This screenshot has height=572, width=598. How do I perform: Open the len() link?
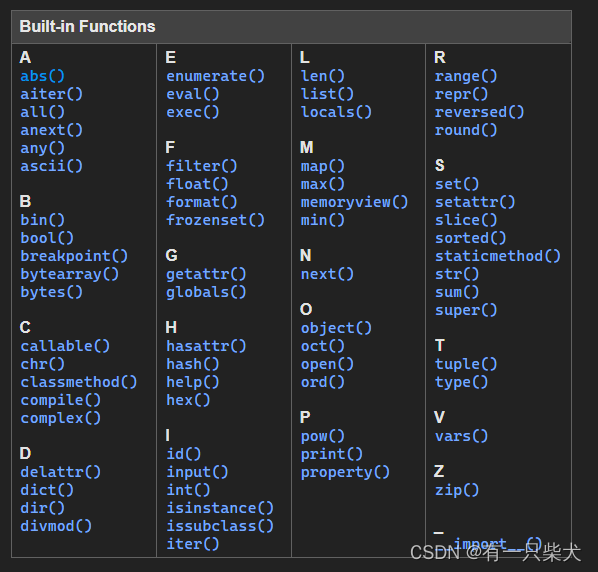point(323,76)
